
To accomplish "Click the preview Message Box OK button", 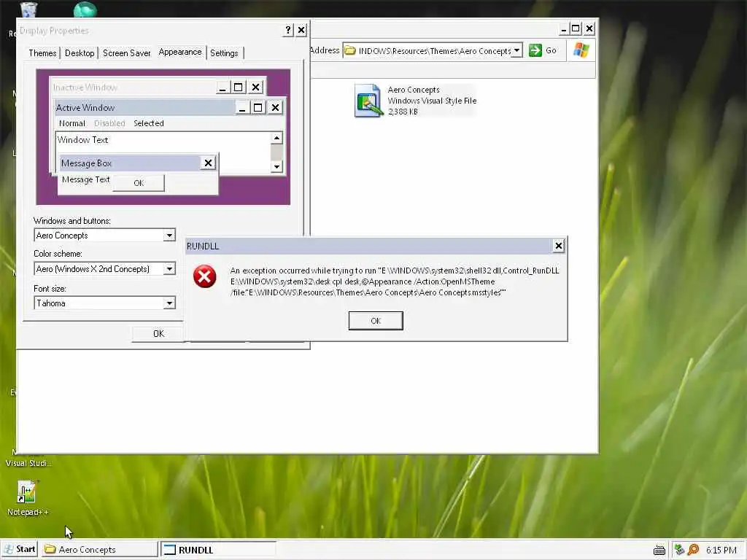I will tap(139, 183).
